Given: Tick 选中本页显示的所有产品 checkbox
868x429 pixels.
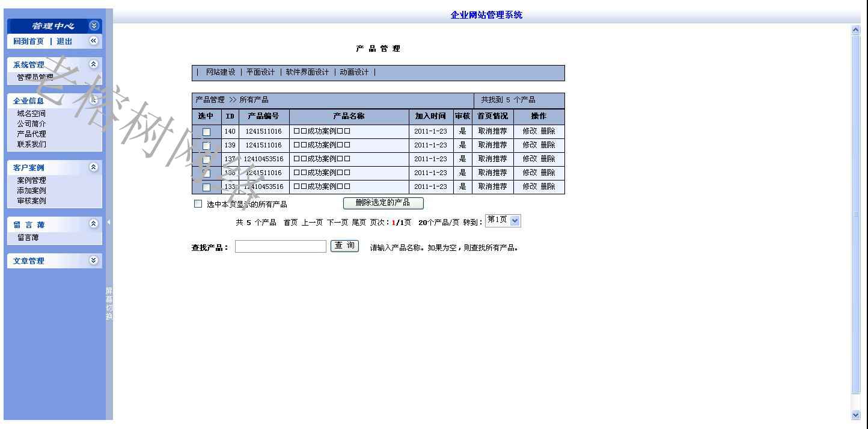Looking at the screenshot, I should click(x=198, y=204).
